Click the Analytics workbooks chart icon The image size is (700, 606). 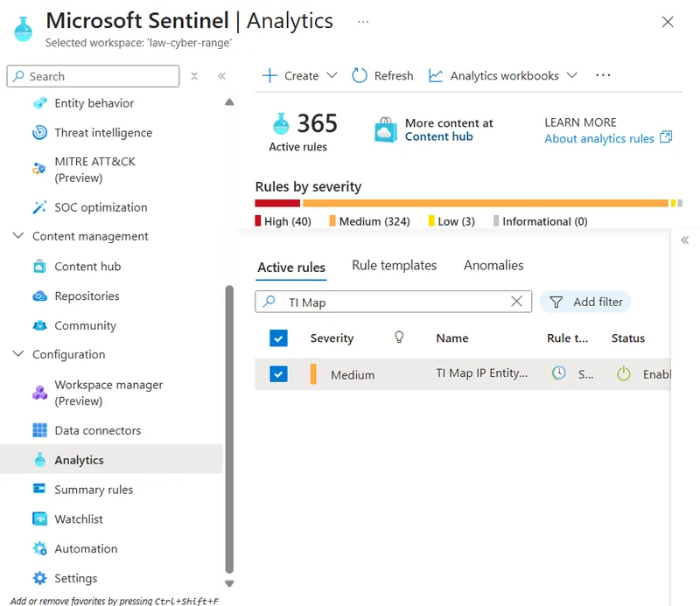(x=435, y=75)
